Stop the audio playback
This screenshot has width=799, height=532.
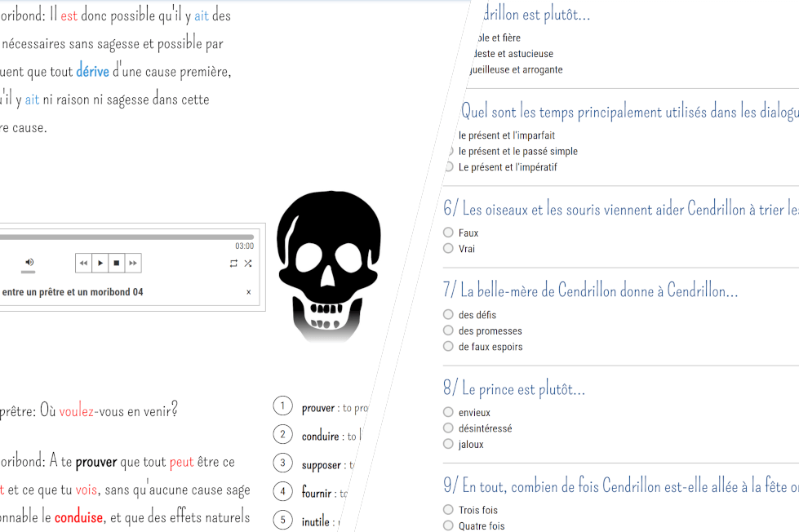click(116, 263)
